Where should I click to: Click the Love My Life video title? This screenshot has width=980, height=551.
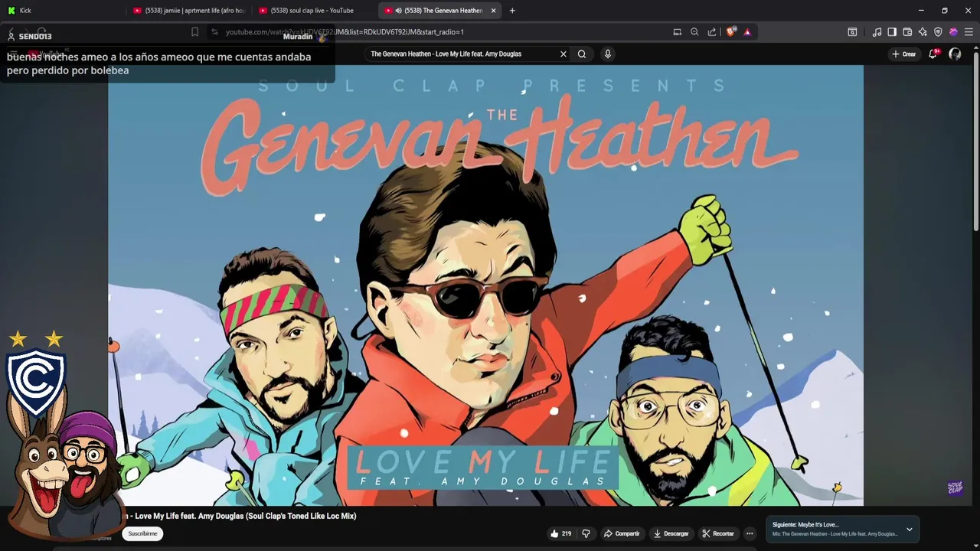[x=242, y=516]
